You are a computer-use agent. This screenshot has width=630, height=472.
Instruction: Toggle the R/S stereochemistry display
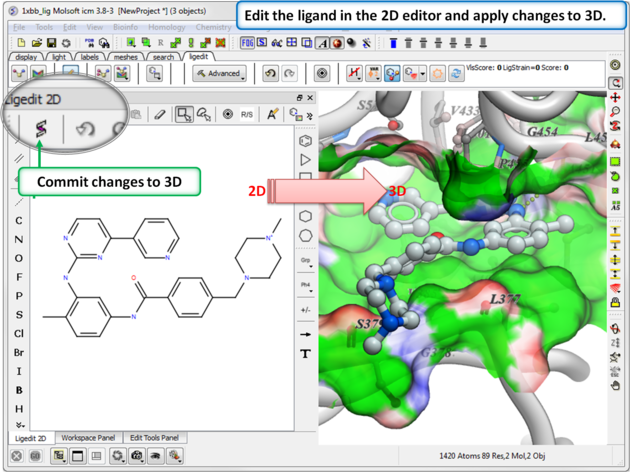(x=247, y=115)
